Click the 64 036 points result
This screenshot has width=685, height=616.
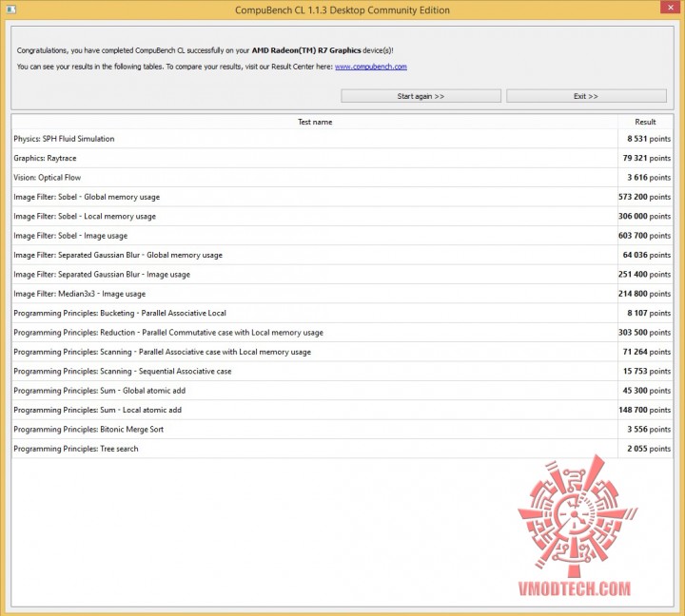[x=647, y=255]
